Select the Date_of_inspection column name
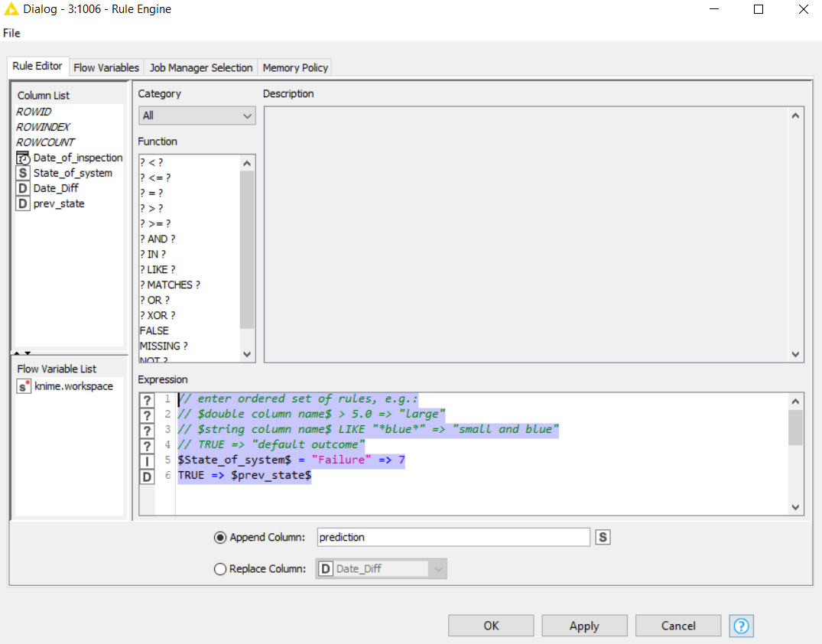This screenshot has height=644, width=822. [x=78, y=158]
